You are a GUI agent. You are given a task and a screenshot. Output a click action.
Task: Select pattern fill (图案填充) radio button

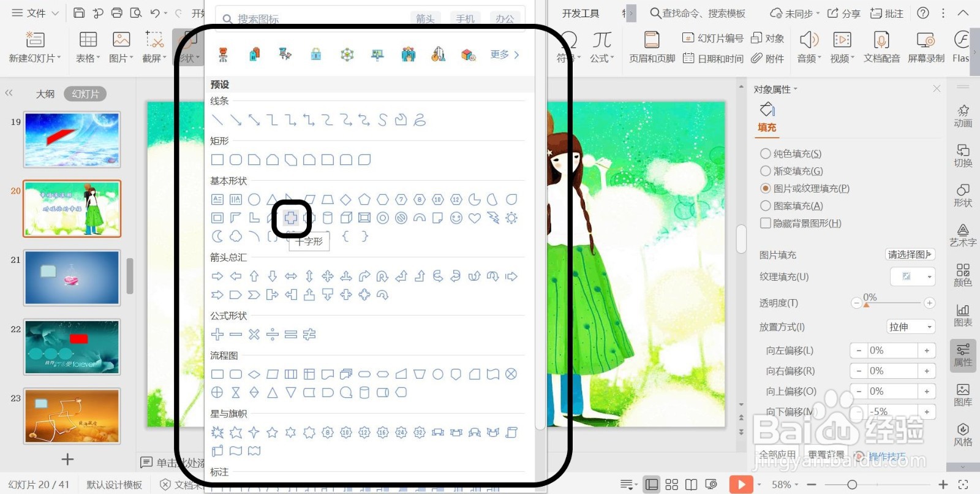[x=766, y=206]
